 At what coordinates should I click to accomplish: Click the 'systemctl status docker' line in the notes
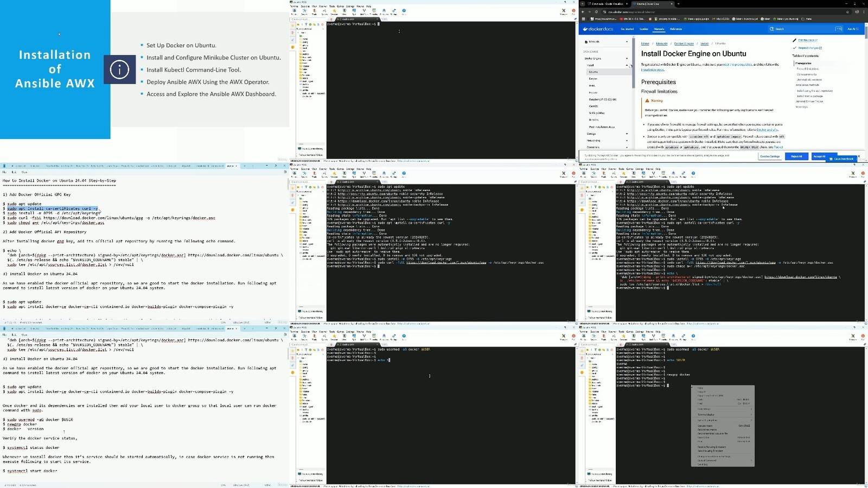pyautogui.click(x=33, y=448)
